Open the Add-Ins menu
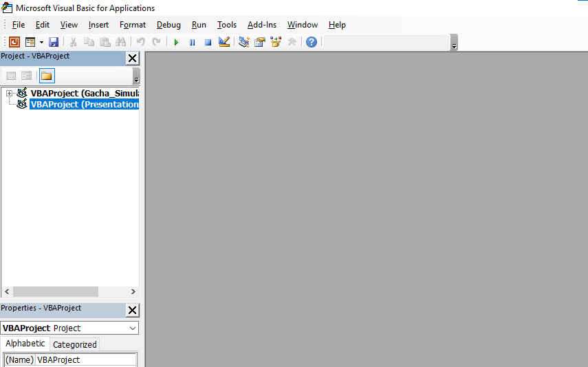This screenshot has width=588, height=367. coord(262,25)
